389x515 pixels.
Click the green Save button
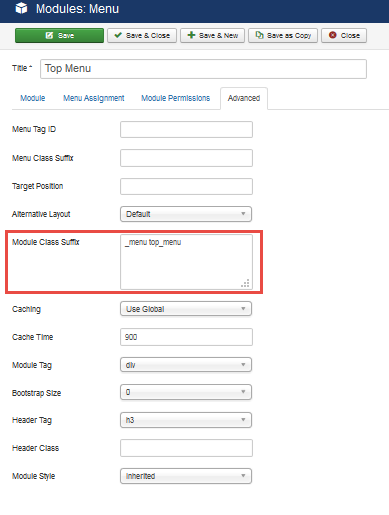pos(59,35)
